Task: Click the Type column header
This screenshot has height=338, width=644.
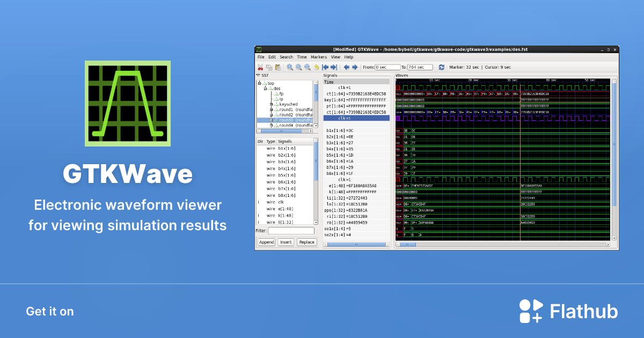Action: (271, 141)
